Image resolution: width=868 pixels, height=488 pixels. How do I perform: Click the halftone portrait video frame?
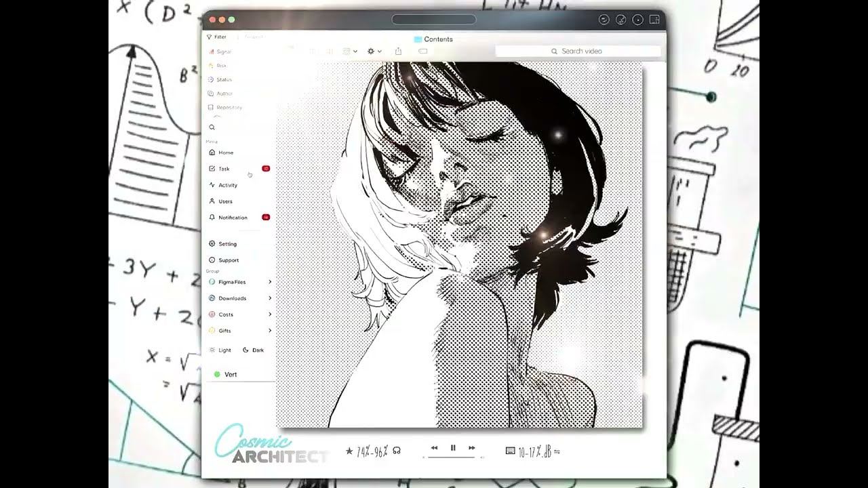(459, 245)
